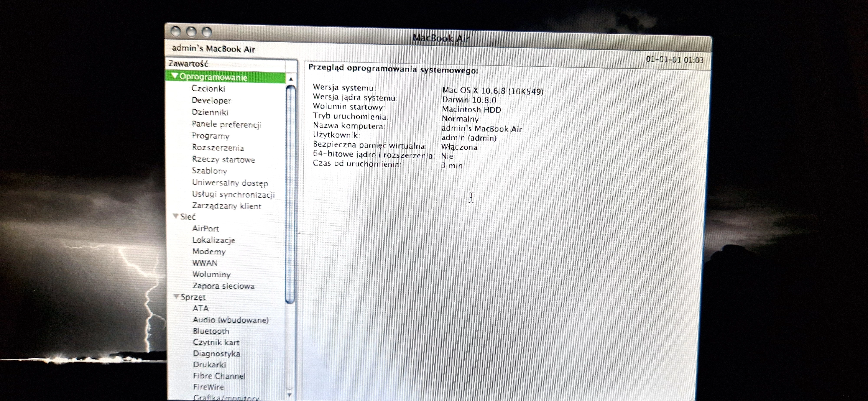Screen dimensions: 868x401
Task: Collapse the Oprogramowanie section triangle
Action: [x=174, y=76]
